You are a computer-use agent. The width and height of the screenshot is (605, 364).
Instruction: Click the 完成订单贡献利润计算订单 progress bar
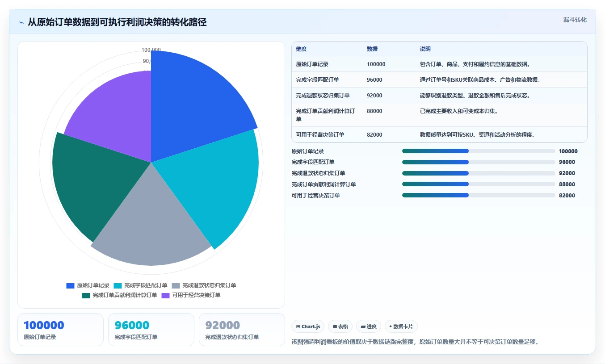point(479,184)
